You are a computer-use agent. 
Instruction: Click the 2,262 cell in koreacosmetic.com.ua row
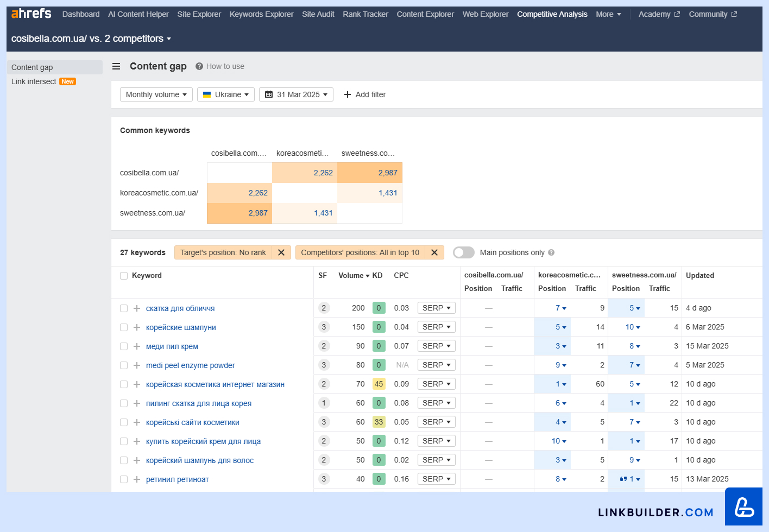[258, 193]
